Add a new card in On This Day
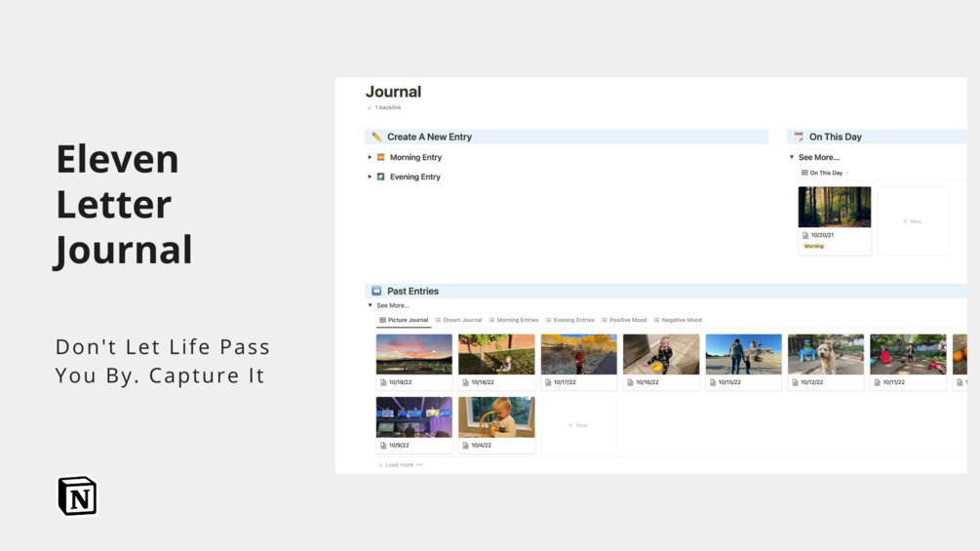The image size is (980, 551). (913, 221)
